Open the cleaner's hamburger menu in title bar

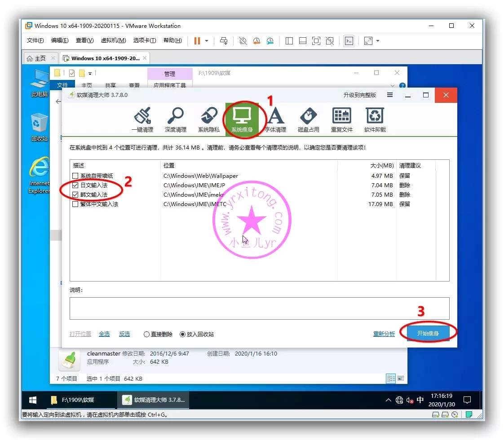(x=390, y=95)
